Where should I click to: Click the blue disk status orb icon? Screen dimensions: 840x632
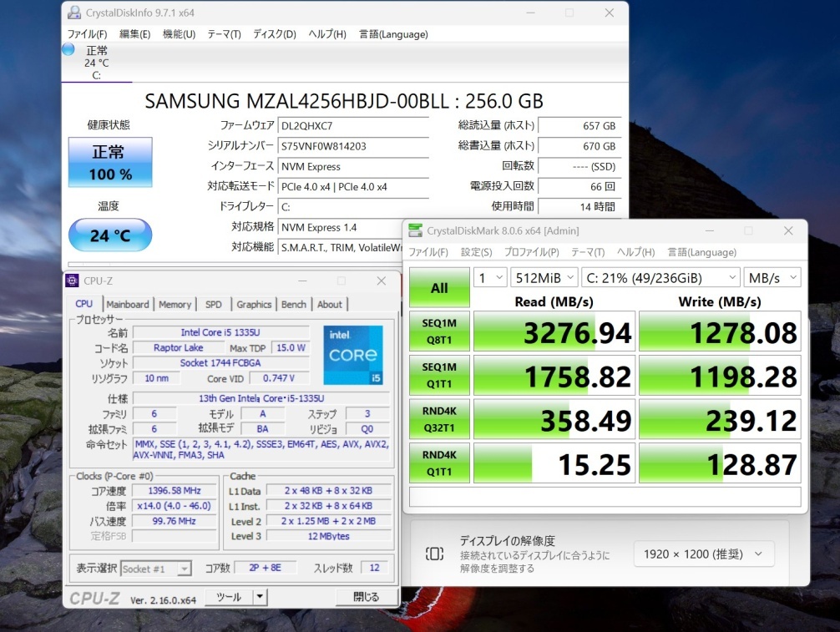[x=68, y=50]
